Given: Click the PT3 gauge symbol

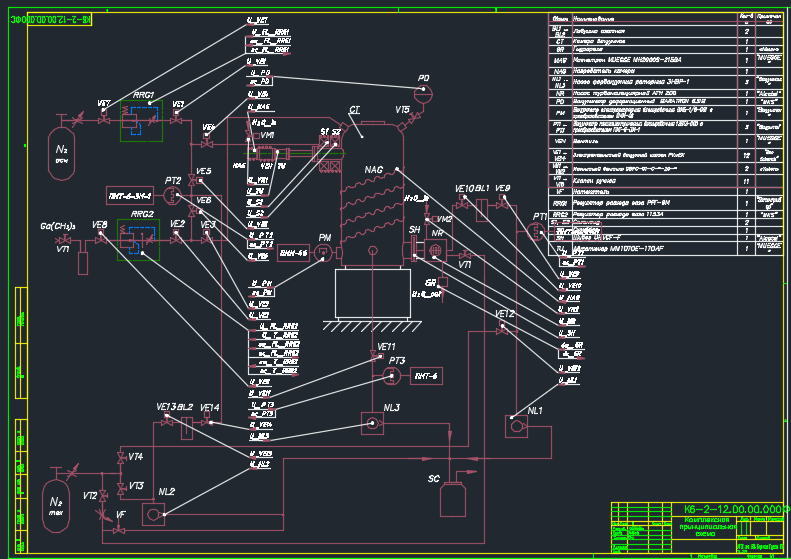Looking at the screenshot, I should point(391,376).
